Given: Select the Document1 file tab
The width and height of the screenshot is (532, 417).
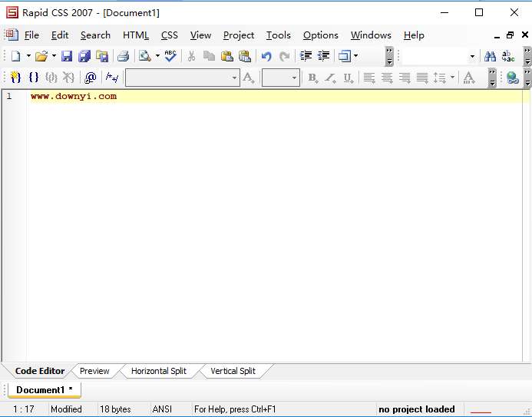Looking at the screenshot, I should (44, 390).
